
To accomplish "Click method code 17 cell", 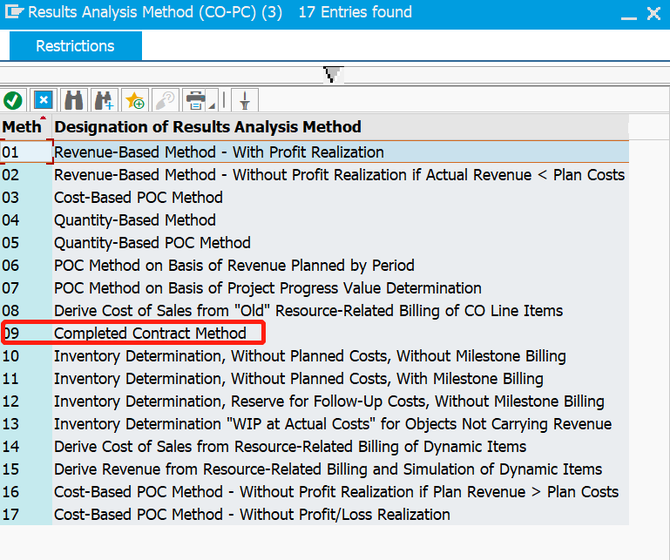I will (26, 515).
